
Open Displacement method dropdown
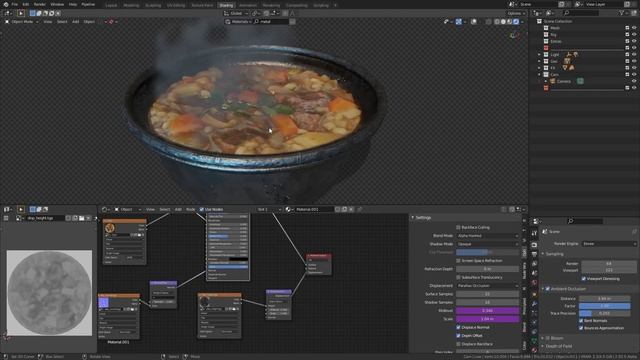click(487, 286)
